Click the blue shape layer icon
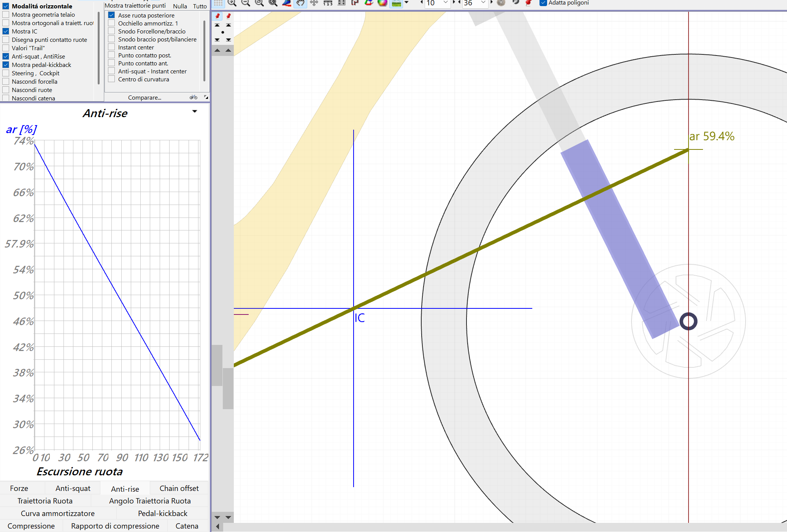The width and height of the screenshot is (787, 532). [287, 3]
